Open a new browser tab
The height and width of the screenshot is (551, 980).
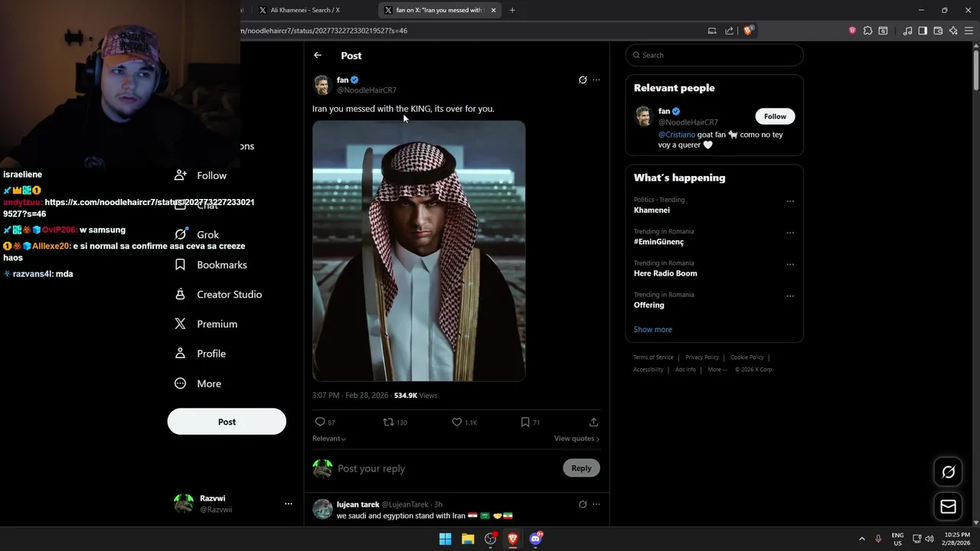(x=512, y=10)
